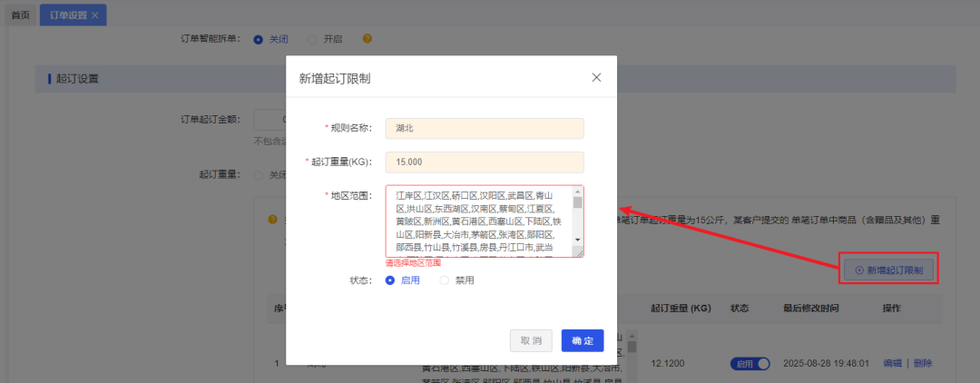The image size is (980, 383).
Task: Click the resize handle of 地区范围 textarea
Action: click(x=578, y=252)
